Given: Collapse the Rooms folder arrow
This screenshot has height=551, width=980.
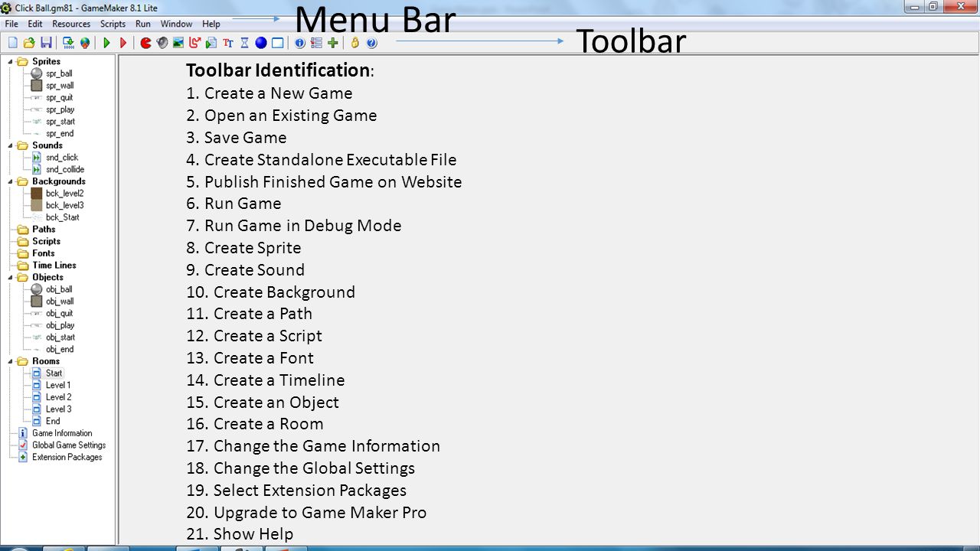Looking at the screenshot, I should click(10, 361).
